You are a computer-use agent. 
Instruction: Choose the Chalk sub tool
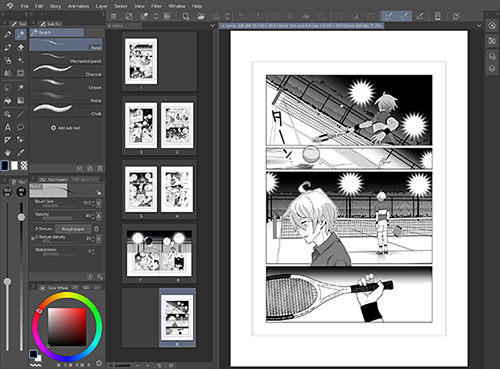point(66,110)
